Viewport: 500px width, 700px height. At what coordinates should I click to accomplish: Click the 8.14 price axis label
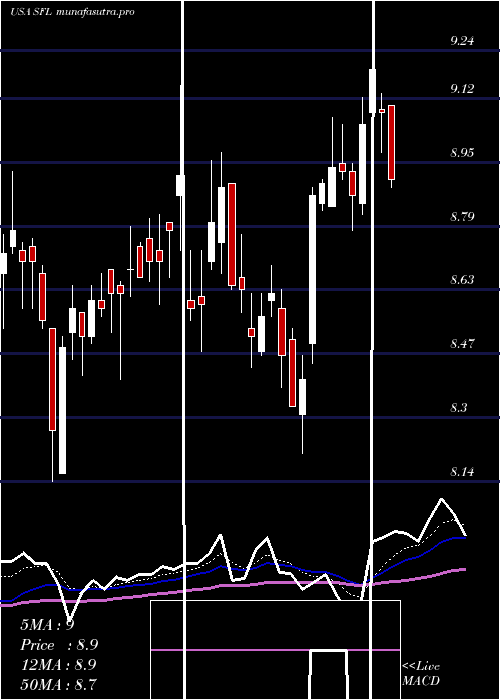click(x=462, y=471)
